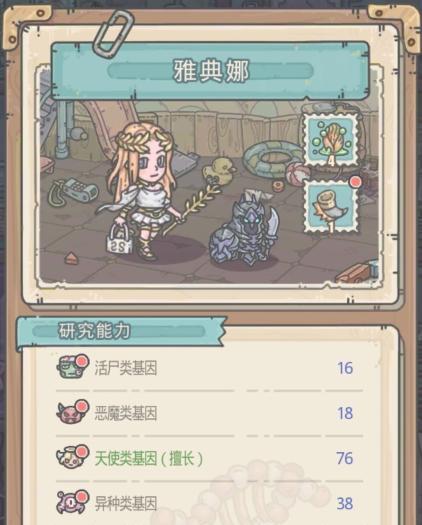This screenshot has width=422, height=525.
Task: Select the 异种类基因 row label
Action: [x=126, y=503]
